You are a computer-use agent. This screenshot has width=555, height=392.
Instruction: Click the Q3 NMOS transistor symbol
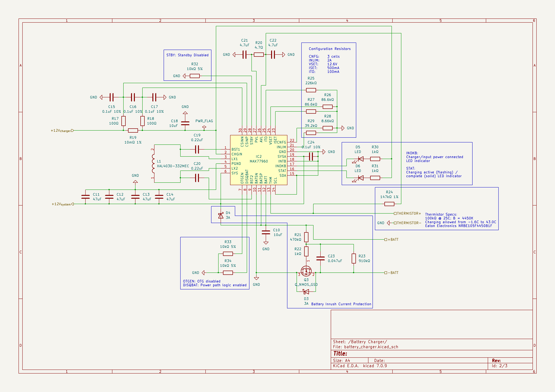tap(306, 271)
